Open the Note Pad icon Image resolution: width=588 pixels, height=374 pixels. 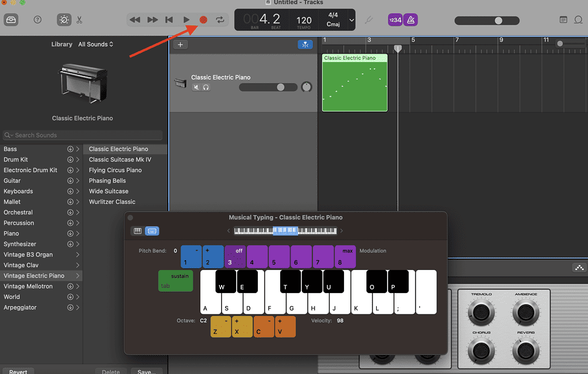click(563, 19)
